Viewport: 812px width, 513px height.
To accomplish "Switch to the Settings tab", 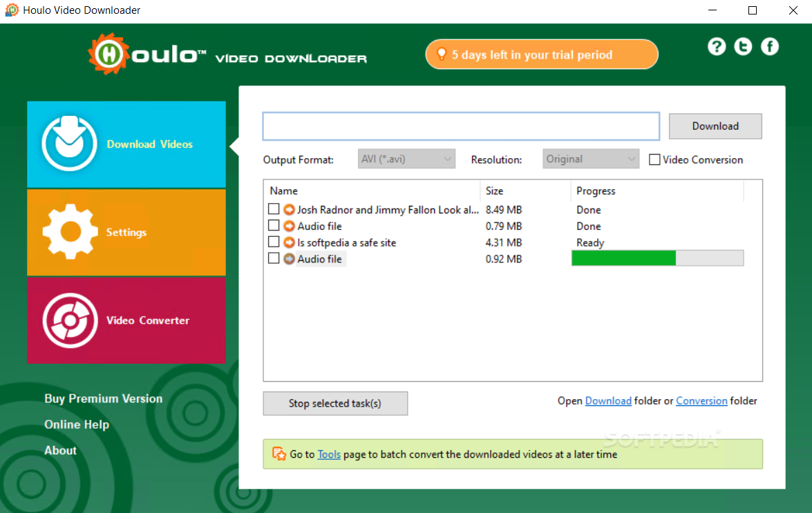I will 126,232.
